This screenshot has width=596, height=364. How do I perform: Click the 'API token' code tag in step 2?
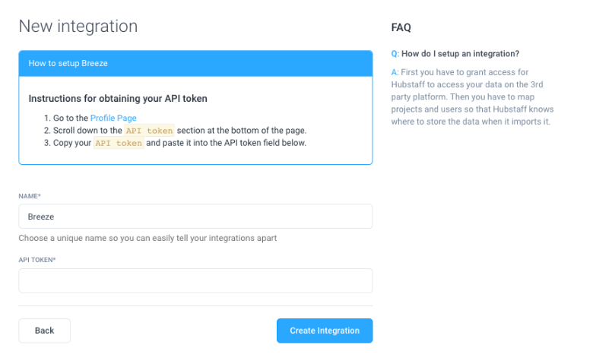click(x=149, y=131)
